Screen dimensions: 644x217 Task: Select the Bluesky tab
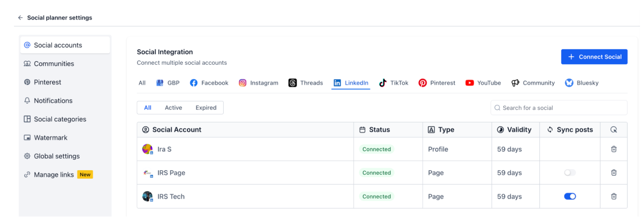tap(582, 83)
